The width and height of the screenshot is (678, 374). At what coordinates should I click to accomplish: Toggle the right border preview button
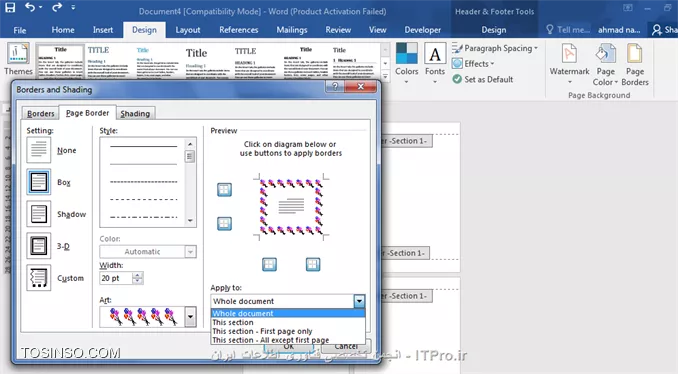(313, 264)
